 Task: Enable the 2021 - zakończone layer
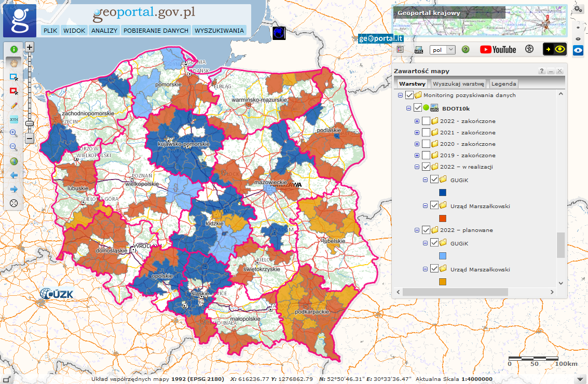[x=426, y=132]
